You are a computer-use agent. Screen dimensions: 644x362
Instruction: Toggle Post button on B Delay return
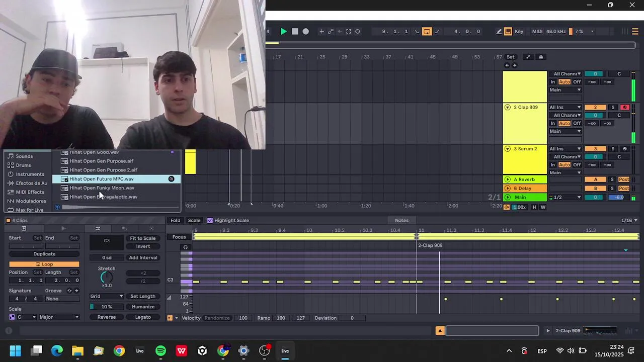click(x=624, y=189)
